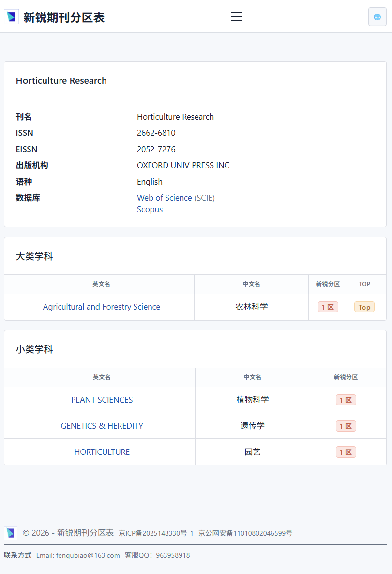Click the 1 区 badge for 农林科学
Screen dimensions: 392x574
pyautogui.click(x=328, y=307)
